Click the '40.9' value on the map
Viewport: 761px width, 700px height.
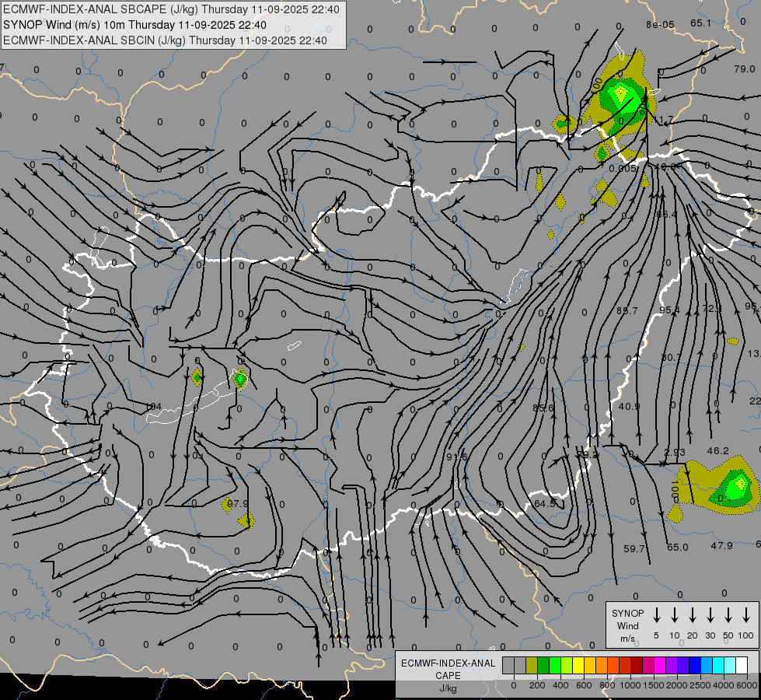pyautogui.click(x=629, y=406)
